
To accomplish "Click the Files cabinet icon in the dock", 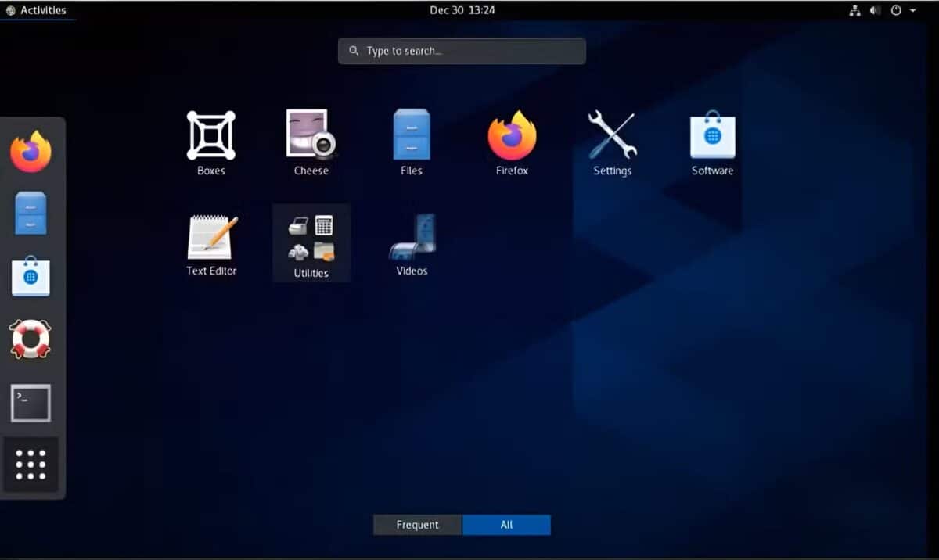I will click(31, 213).
